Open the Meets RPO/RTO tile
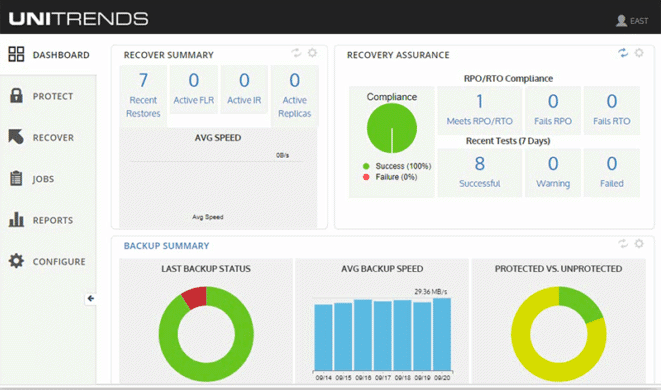Viewport: 661px width, 390px height. (479, 110)
